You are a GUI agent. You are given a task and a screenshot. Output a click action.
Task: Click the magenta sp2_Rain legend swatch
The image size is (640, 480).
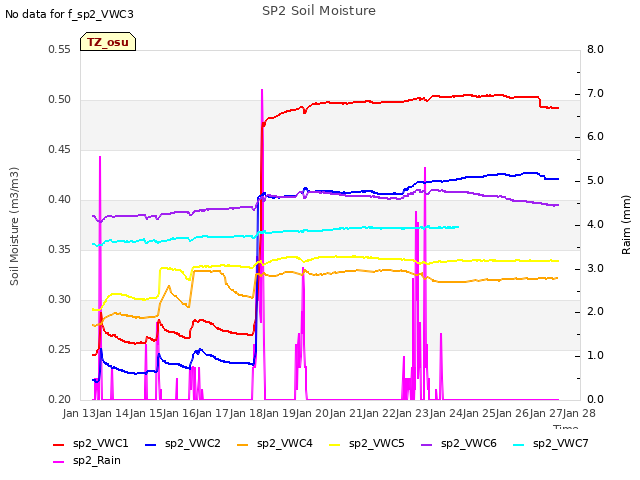(x=59, y=462)
